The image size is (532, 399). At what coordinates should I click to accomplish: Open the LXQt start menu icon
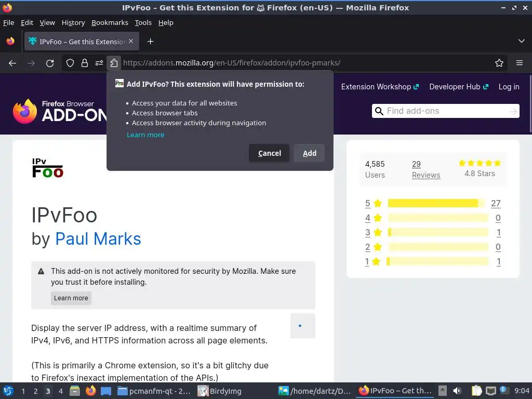point(8,391)
